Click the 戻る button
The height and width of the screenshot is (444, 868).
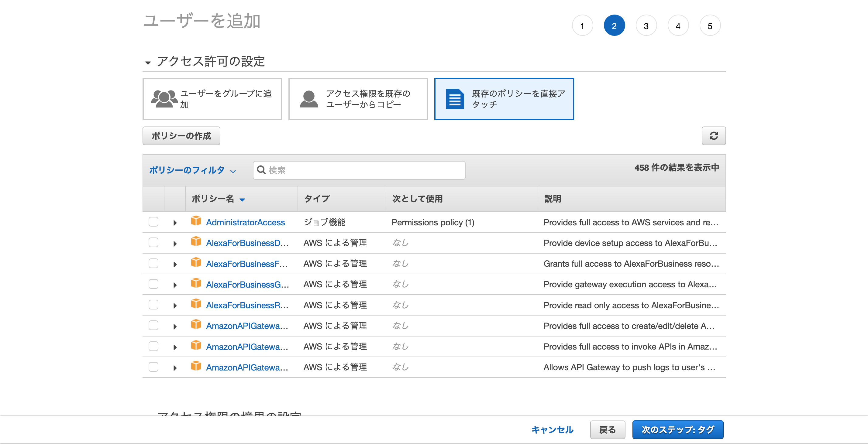click(607, 429)
